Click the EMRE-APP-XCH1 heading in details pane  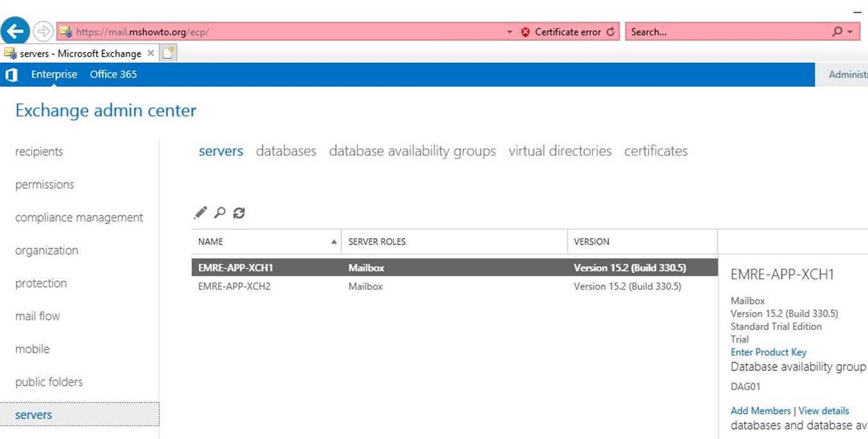click(783, 275)
